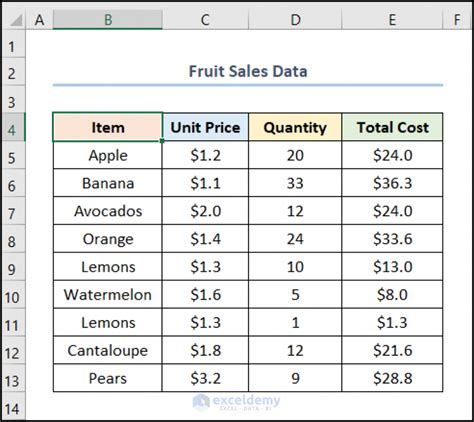
Task: Select row 4 header
Action: pos(13,127)
